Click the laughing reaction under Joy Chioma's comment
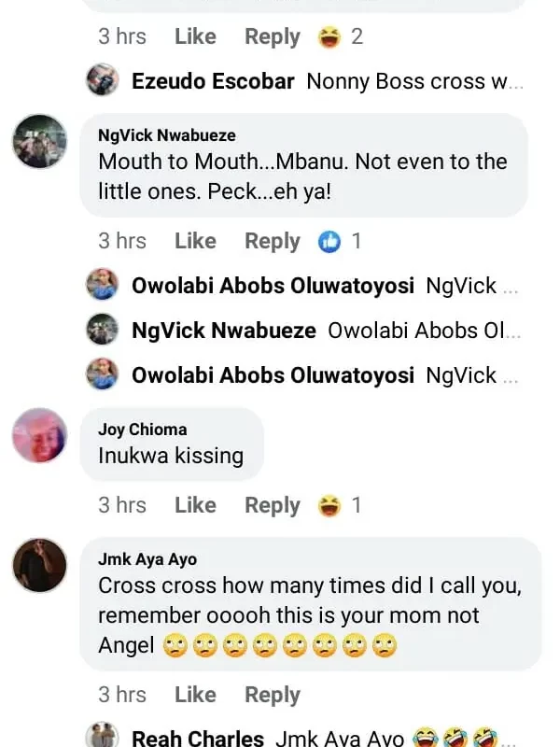This screenshot has height=747, width=560. click(x=329, y=506)
